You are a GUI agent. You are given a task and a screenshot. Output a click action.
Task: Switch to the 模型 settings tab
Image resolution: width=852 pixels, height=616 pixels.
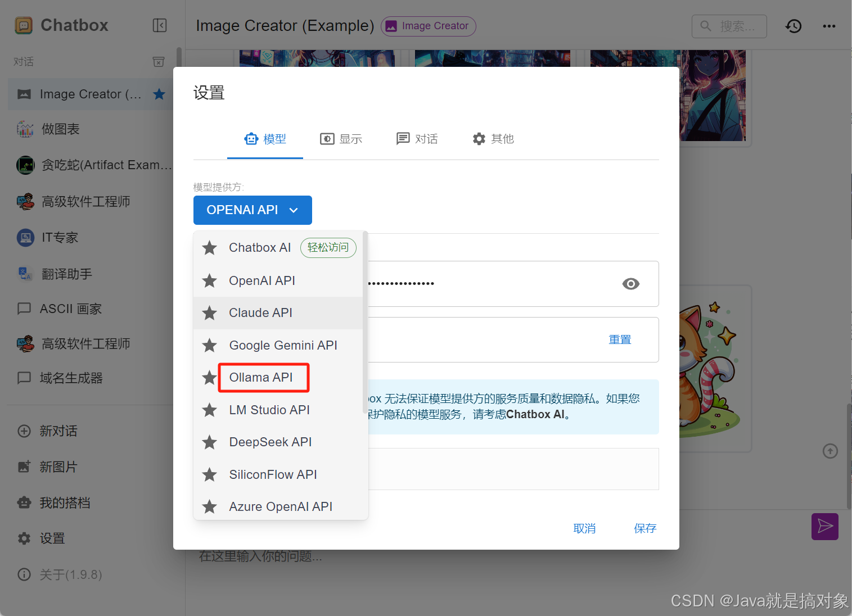point(265,139)
